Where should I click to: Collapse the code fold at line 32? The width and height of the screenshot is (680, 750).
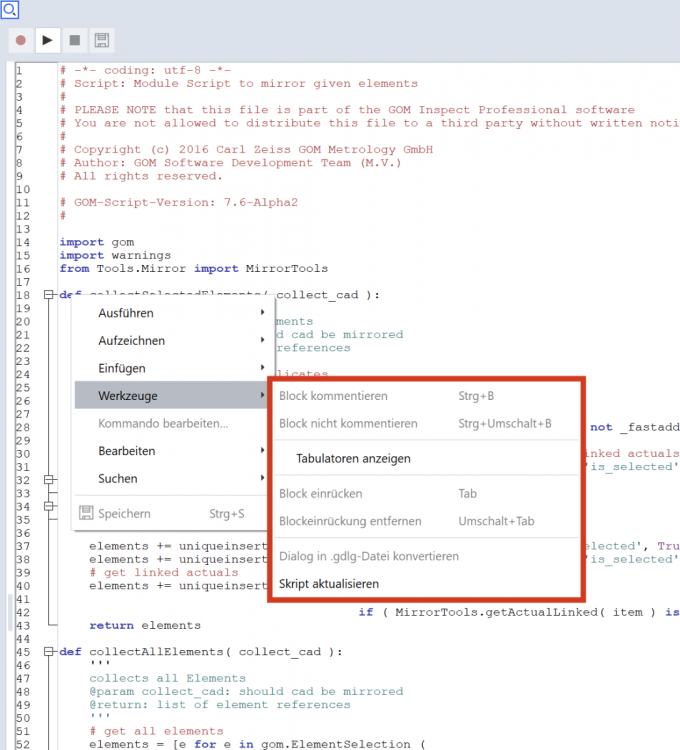pyautogui.click(x=47, y=480)
